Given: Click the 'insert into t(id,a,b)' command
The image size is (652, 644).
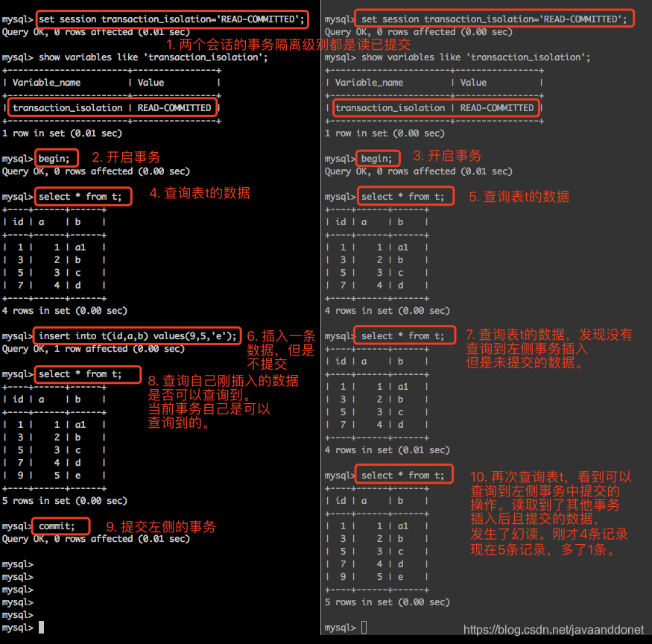Looking at the screenshot, I should (x=138, y=336).
